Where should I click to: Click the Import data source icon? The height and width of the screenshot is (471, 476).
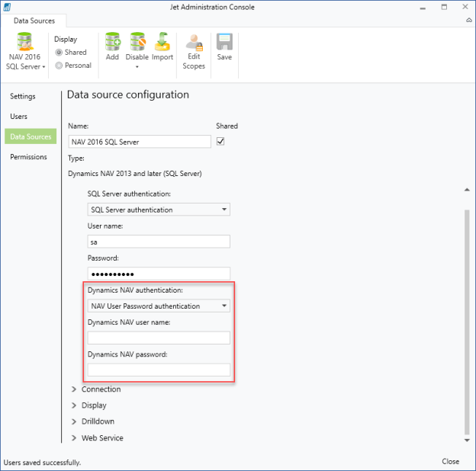[162, 41]
